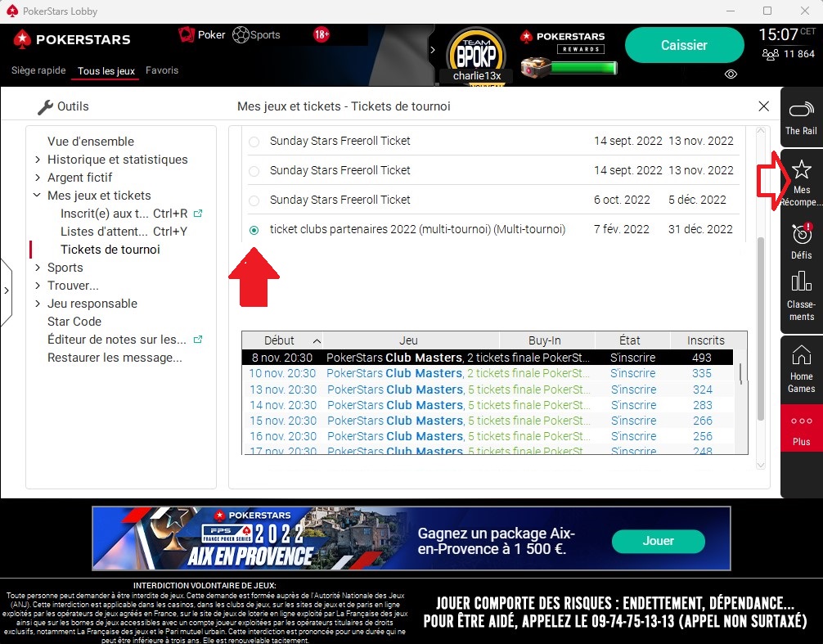Click the main panel vertical scrollbar thumb
Screen dimensions: 823x644
coord(761,329)
